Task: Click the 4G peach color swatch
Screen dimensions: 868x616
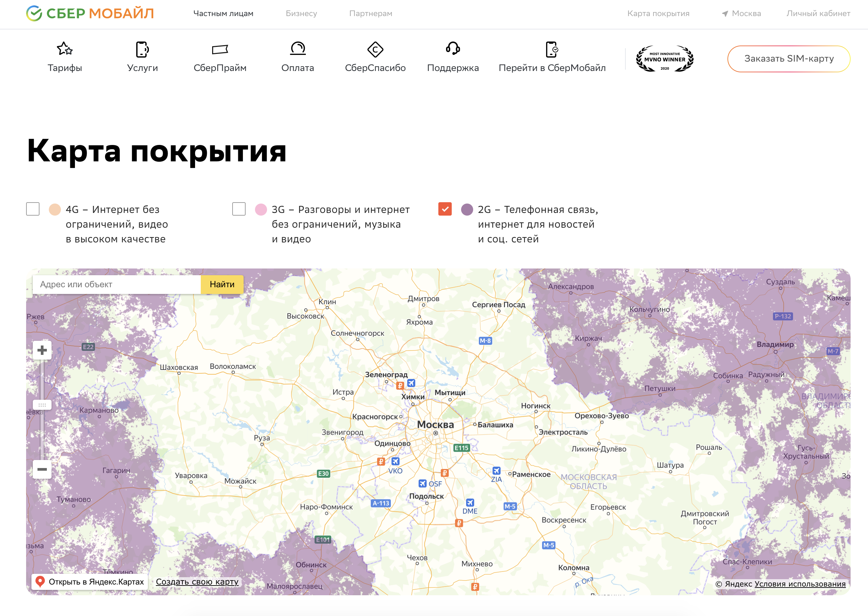Action: [x=55, y=209]
